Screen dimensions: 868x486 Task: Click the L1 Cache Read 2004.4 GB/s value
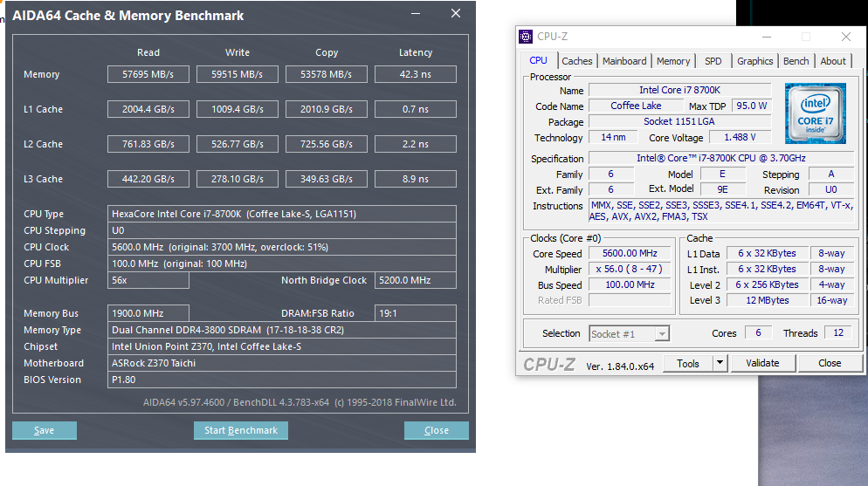point(148,109)
